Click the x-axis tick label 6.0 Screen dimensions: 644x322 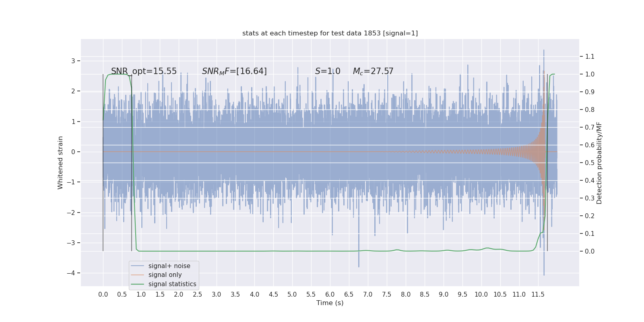[330, 295]
